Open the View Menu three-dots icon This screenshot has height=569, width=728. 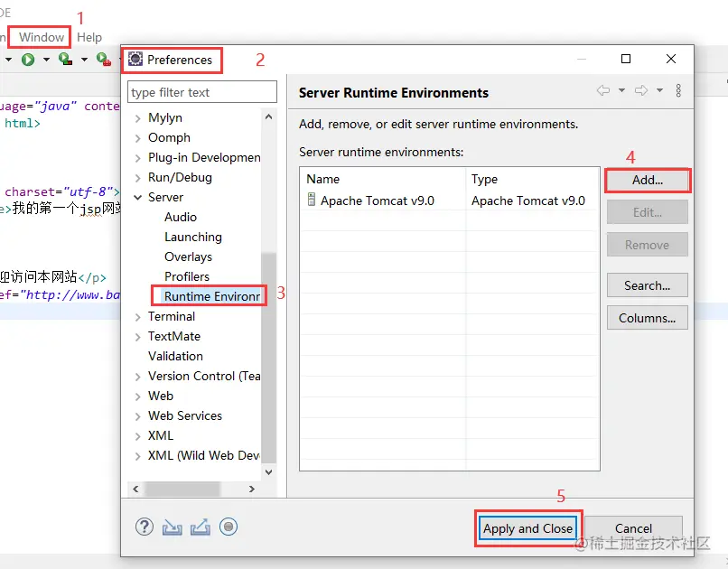point(678,90)
